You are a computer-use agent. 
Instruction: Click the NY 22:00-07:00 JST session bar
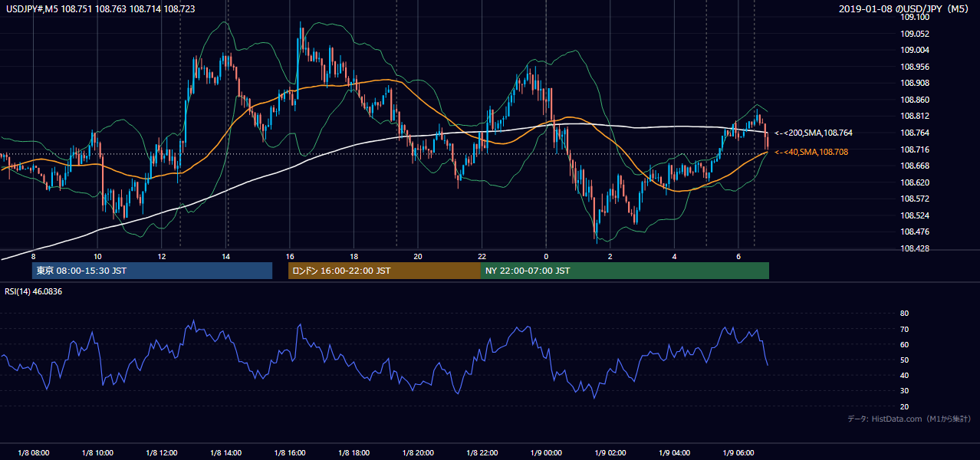point(625,271)
